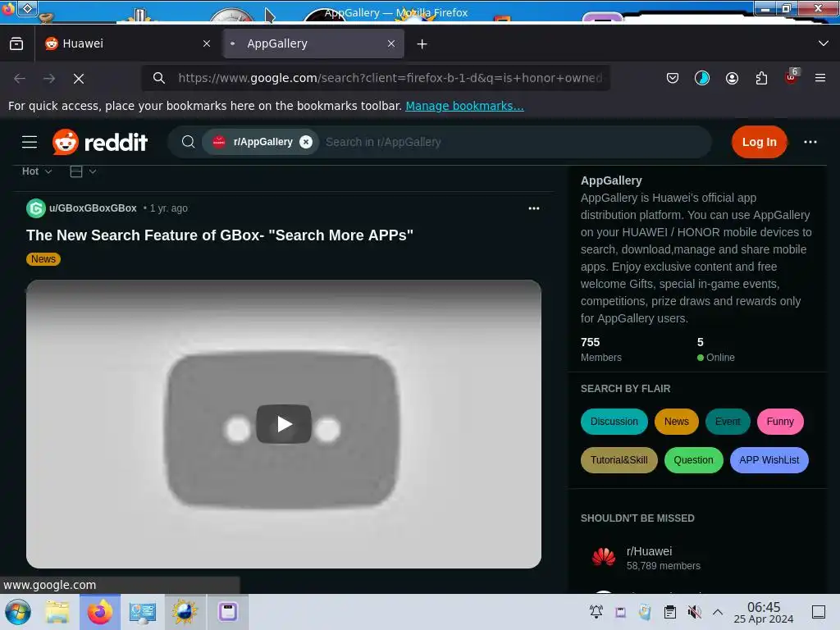Screen dimensions: 840x630
Task: Open Manage bookmarks link
Action: click(464, 106)
